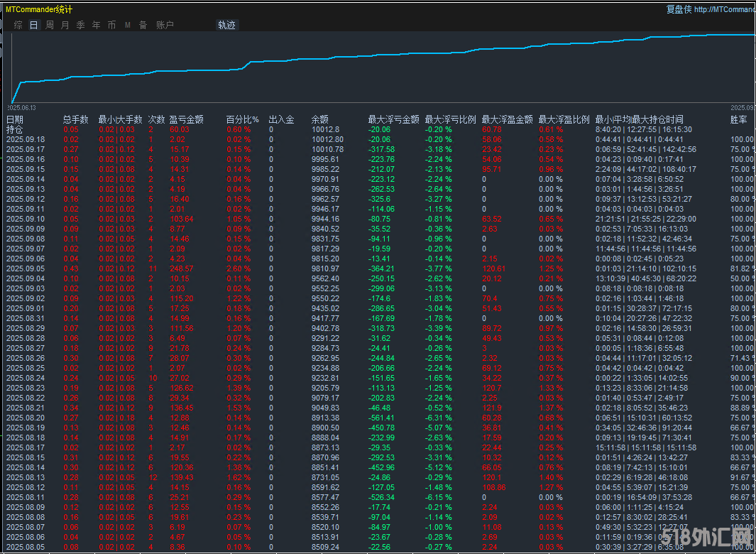Switch to the 日 daily tab
The image size is (756, 554).
(33, 24)
